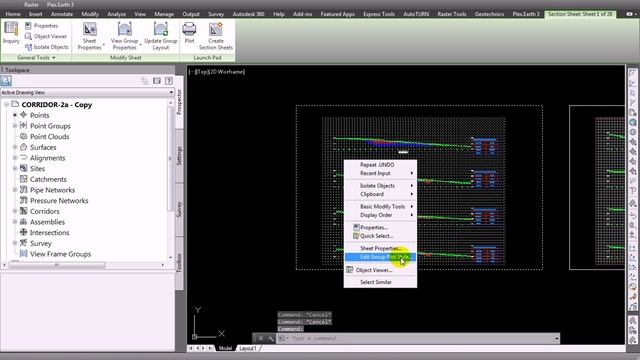
Task: Expand the Assemblies tree node
Action: (15, 222)
